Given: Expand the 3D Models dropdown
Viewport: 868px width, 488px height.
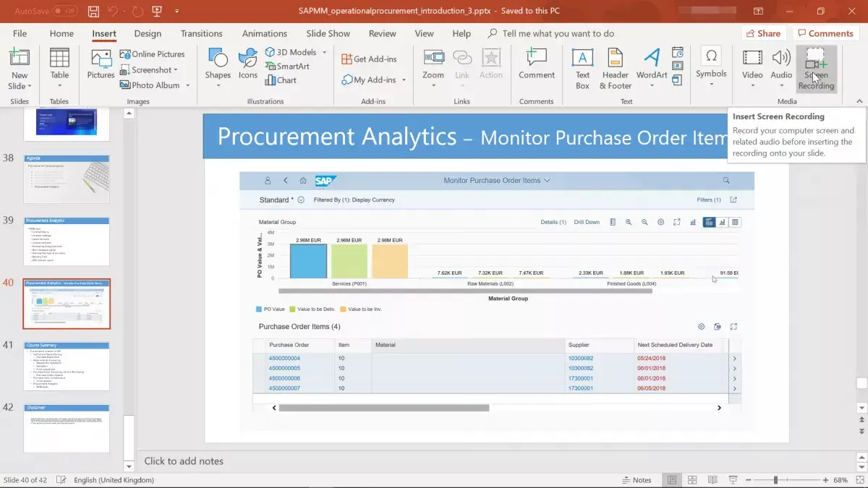Looking at the screenshot, I should [x=324, y=53].
